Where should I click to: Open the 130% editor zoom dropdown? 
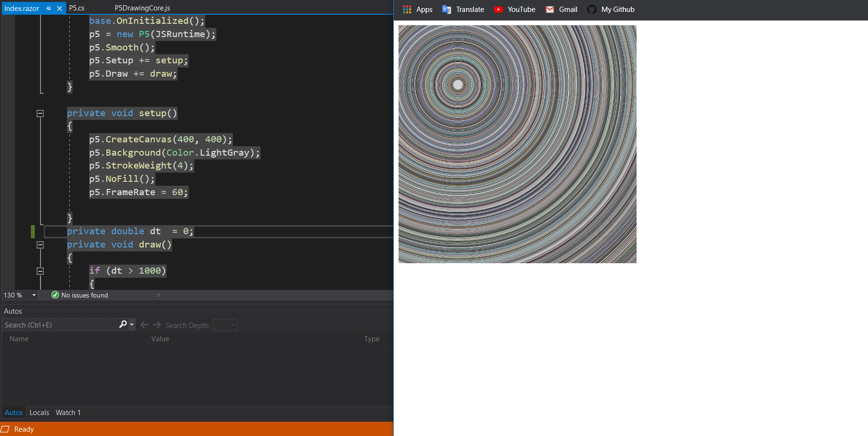(x=34, y=295)
